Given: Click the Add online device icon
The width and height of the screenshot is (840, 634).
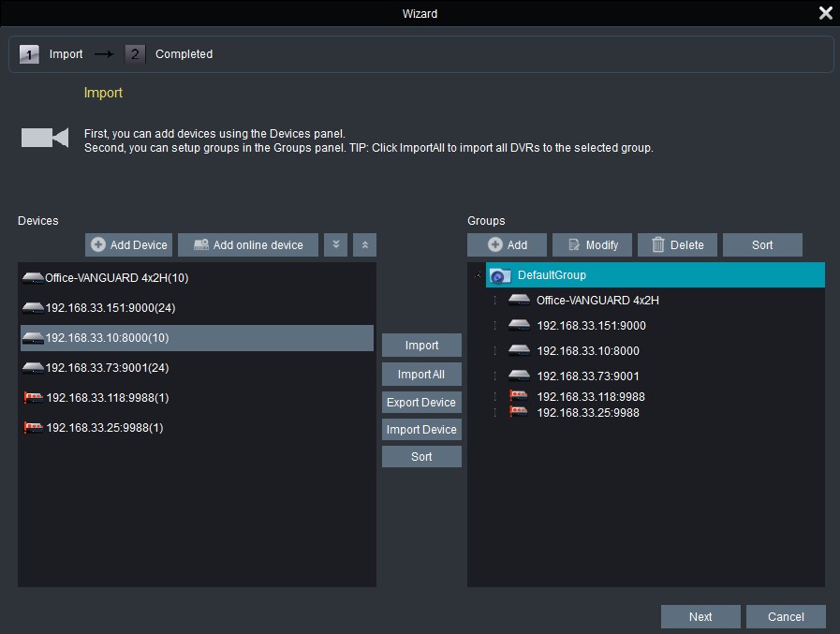Looking at the screenshot, I should [199, 244].
